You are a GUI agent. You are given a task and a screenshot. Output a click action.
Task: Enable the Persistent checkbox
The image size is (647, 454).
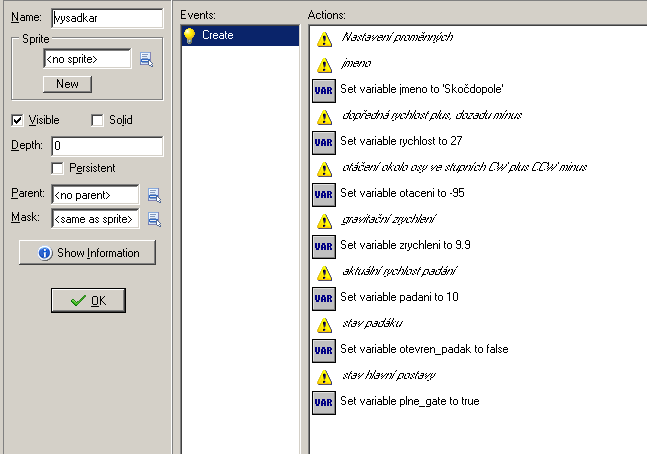click(x=57, y=168)
